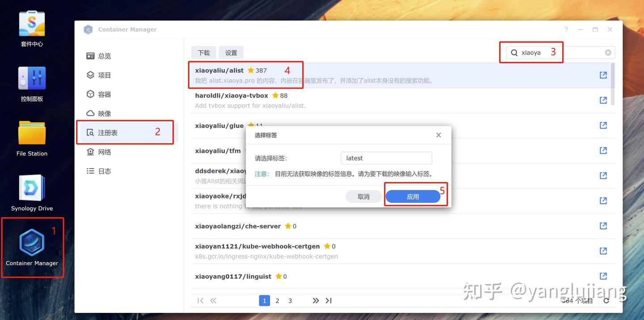Open the 下载 (Download) tab
This screenshot has height=320, width=644.
pyautogui.click(x=203, y=52)
